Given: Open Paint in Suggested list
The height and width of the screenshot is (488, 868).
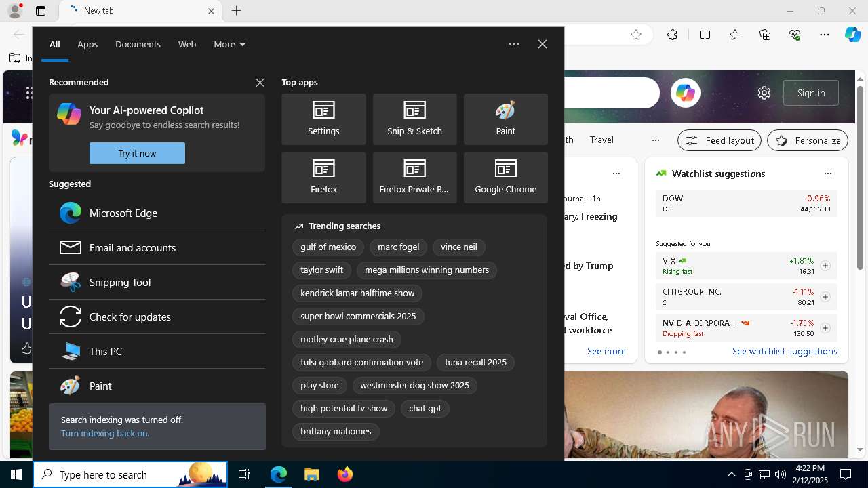Looking at the screenshot, I should point(157,386).
